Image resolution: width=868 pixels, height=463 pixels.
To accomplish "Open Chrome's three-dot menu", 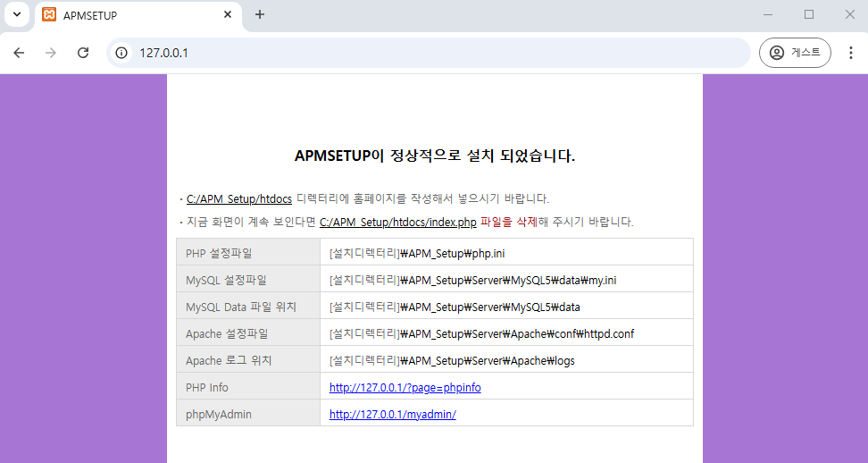I will pyautogui.click(x=851, y=53).
